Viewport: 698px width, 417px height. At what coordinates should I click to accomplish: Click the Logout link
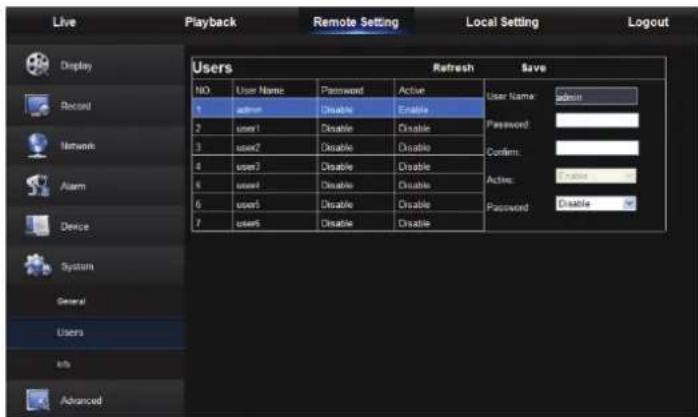coord(648,22)
